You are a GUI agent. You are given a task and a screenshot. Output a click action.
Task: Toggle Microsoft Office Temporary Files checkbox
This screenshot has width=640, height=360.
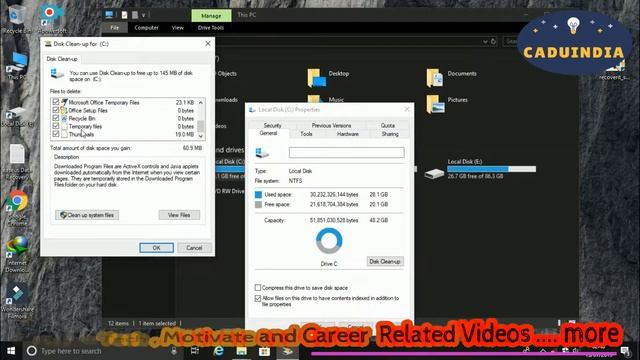click(56, 102)
